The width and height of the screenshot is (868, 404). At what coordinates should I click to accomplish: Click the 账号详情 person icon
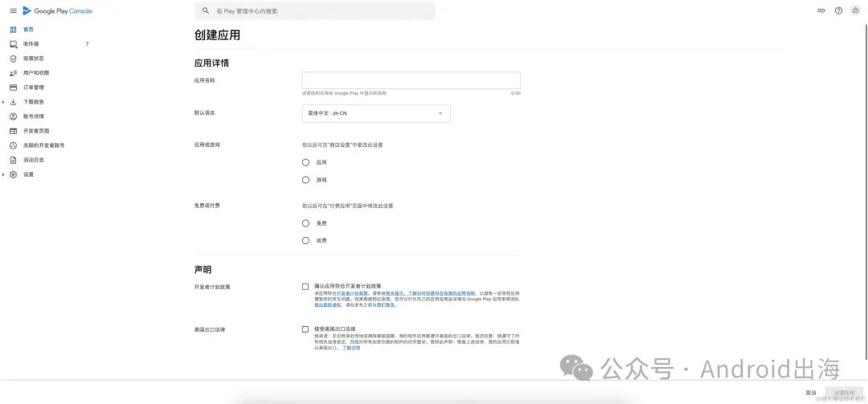click(14, 116)
